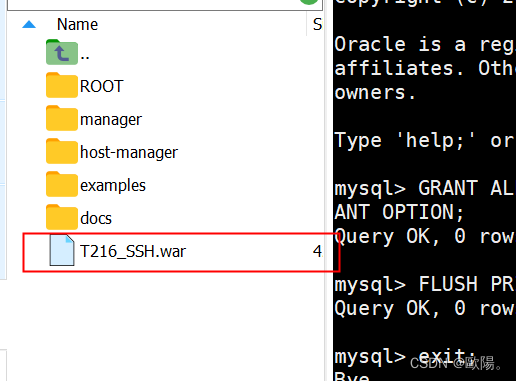Click the 'ANT OPTION;' terminal line
The width and height of the screenshot is (516, 381).
[x=399, y=212]
